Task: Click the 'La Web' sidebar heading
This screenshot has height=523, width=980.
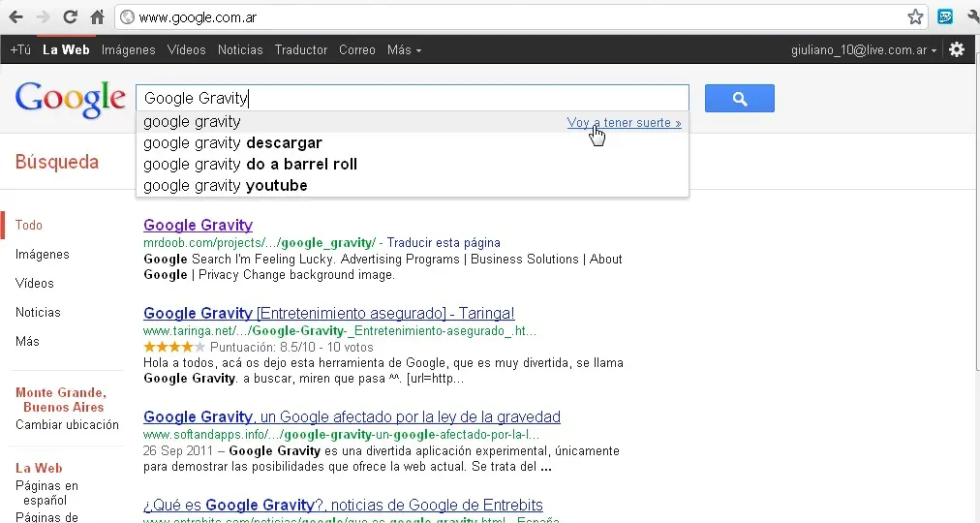Action: click(x=39, y=468)
